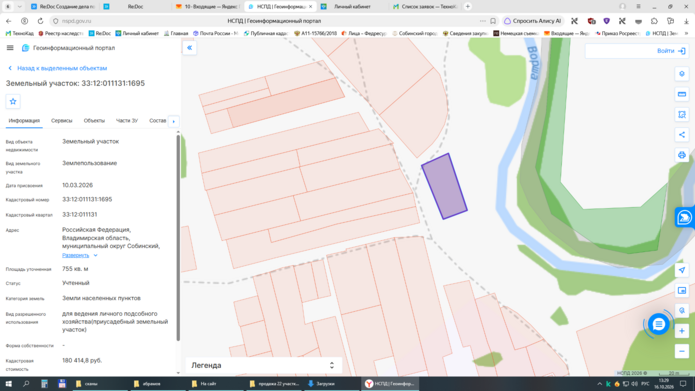Select the ruler measurement tool
The width and height of the screenshot is (695, 391).
point(682,94)
